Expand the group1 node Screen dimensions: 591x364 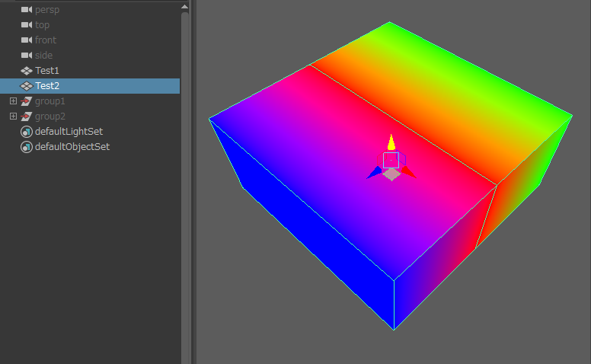point(13,101)
